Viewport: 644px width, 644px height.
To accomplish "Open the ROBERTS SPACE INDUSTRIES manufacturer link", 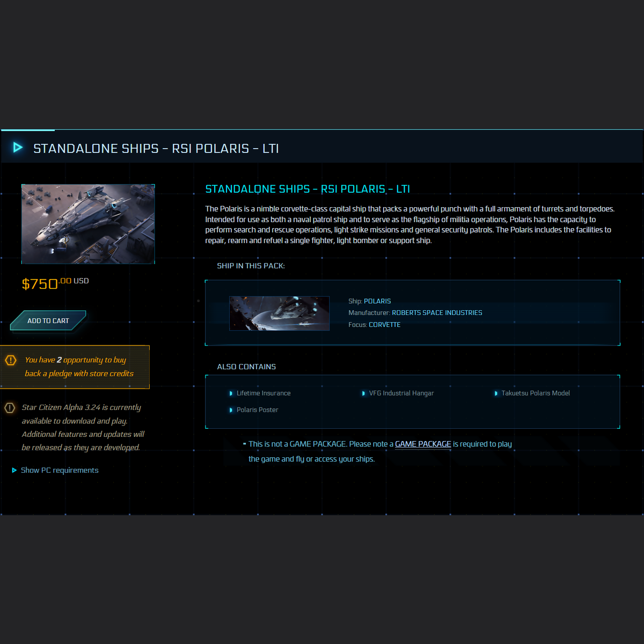I will coord(437,312).
